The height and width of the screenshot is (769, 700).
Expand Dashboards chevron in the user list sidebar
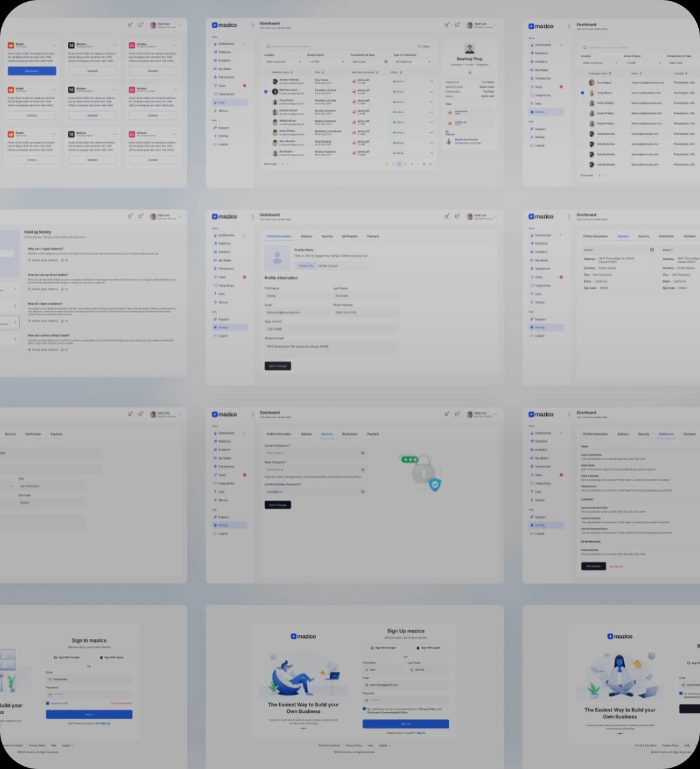point(244,44)
